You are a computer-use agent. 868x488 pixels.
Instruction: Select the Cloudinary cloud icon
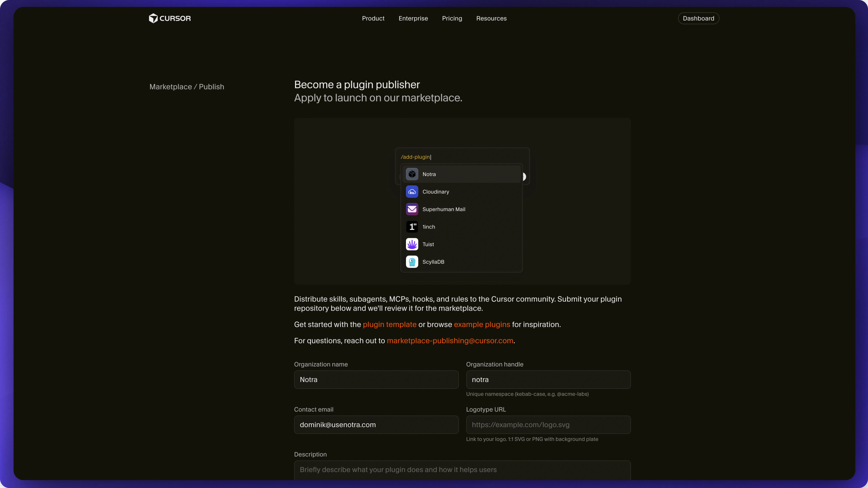click(x=412, y=192)
